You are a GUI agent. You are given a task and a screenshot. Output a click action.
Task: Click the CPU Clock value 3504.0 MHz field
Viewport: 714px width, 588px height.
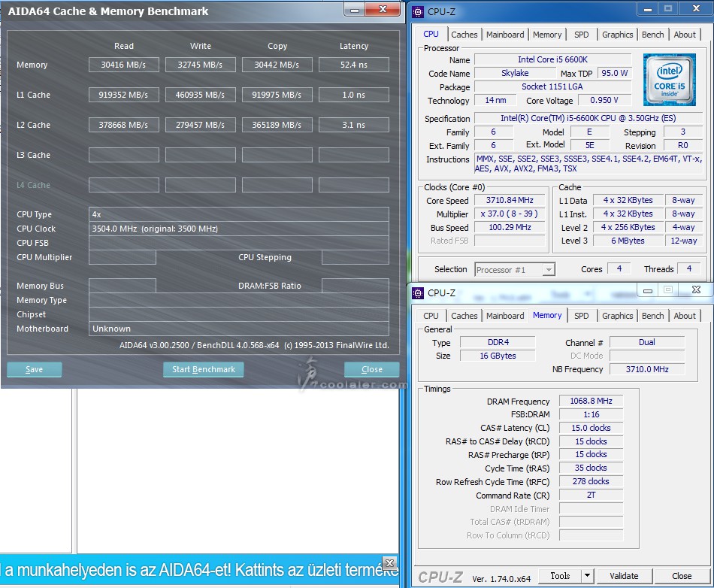(x=238, y=229)
